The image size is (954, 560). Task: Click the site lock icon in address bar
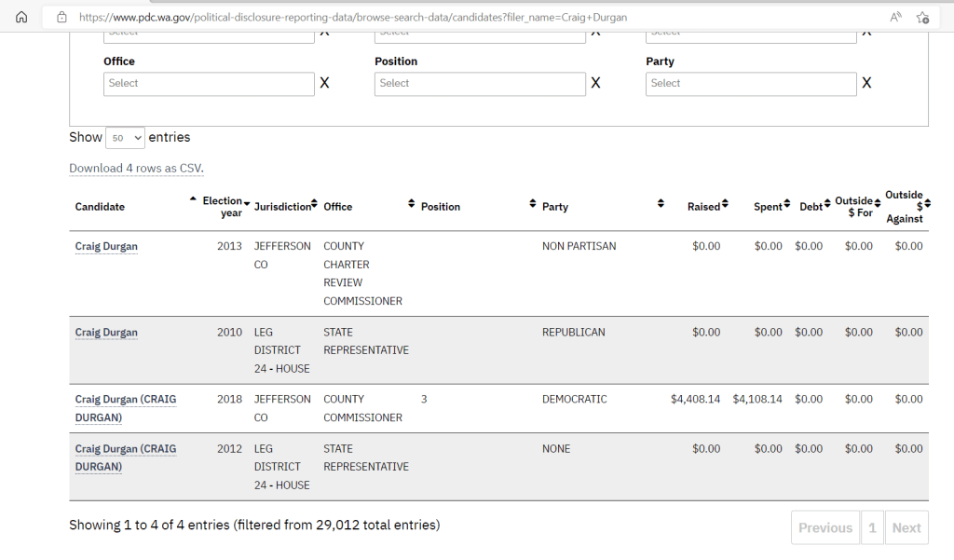coord(61,17)
